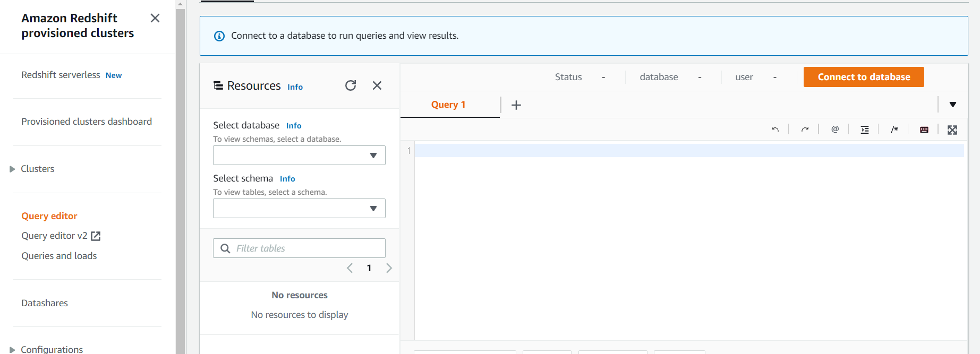The height and width of the screenshot is (354, 980).
Task: Click the search icon in Filter tables
Action: pyautogui.click(x=225, y=248)
